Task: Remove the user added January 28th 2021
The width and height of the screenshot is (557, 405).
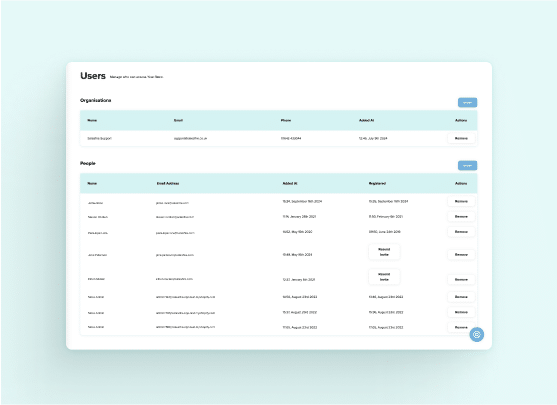Action: click(x=461, y=216)
